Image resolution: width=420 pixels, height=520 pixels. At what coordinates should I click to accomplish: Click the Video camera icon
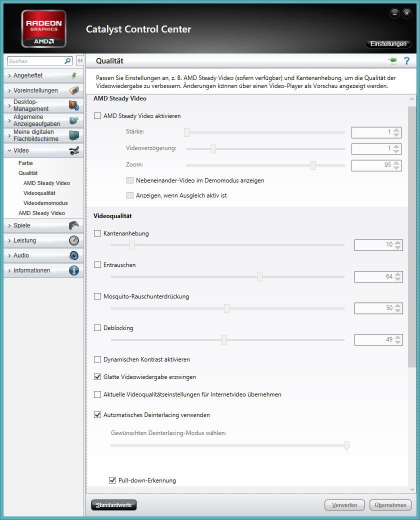[x=74, y=150]
